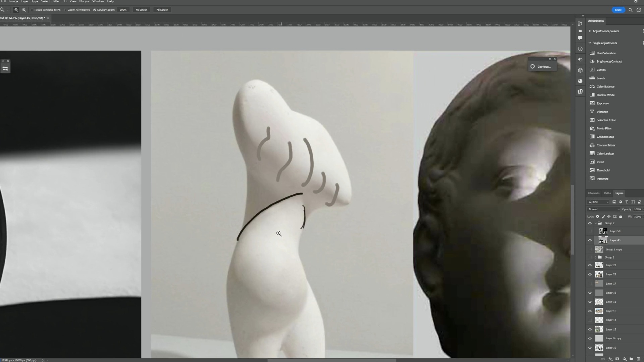
Task: Click the Color Balance scales icon
Action: coord(592,86)
